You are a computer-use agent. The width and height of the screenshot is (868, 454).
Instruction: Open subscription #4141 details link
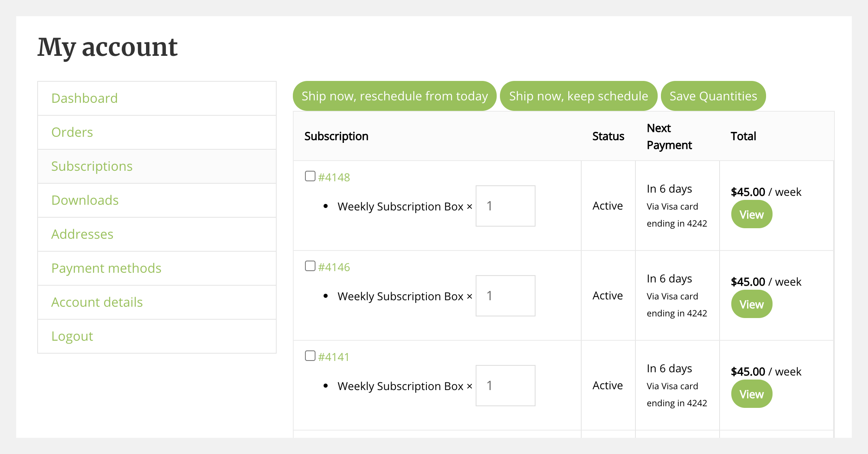point(334,356)
